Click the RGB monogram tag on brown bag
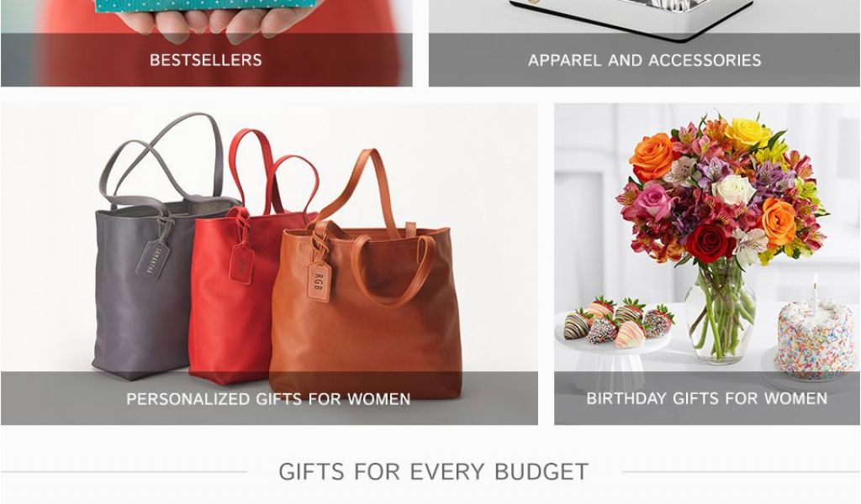861x504 pixels. pyautogui.click(x=319, y=282)
